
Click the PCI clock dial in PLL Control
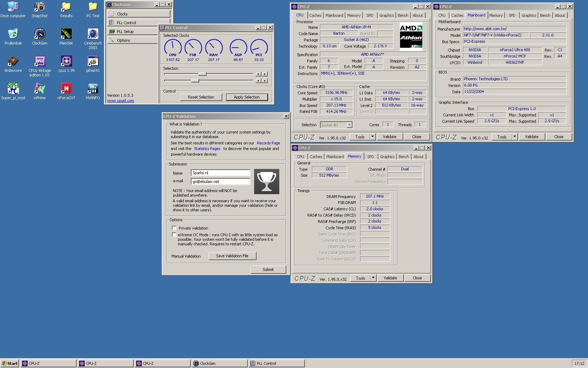coord(259,48)
